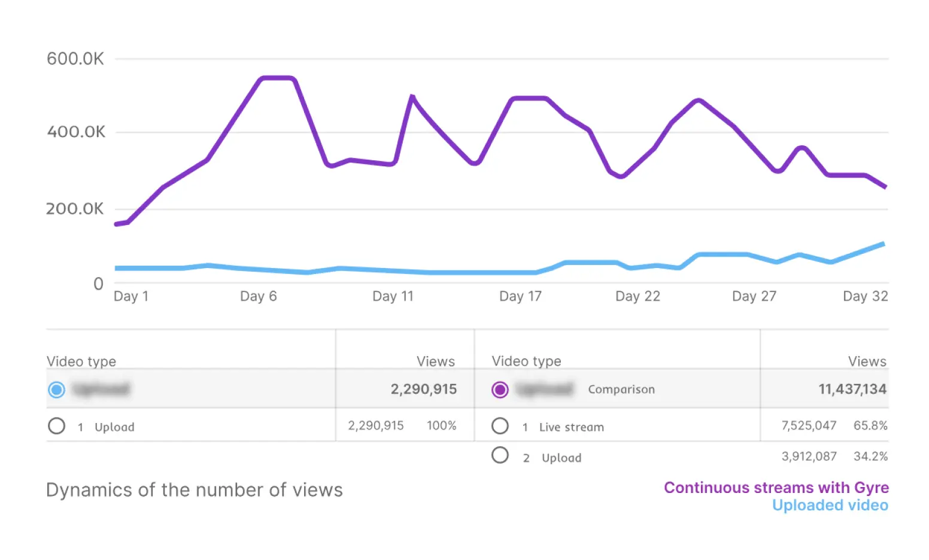
Task: Click the Dynamics of the number of views title
Action: click(x=195, y=490)
